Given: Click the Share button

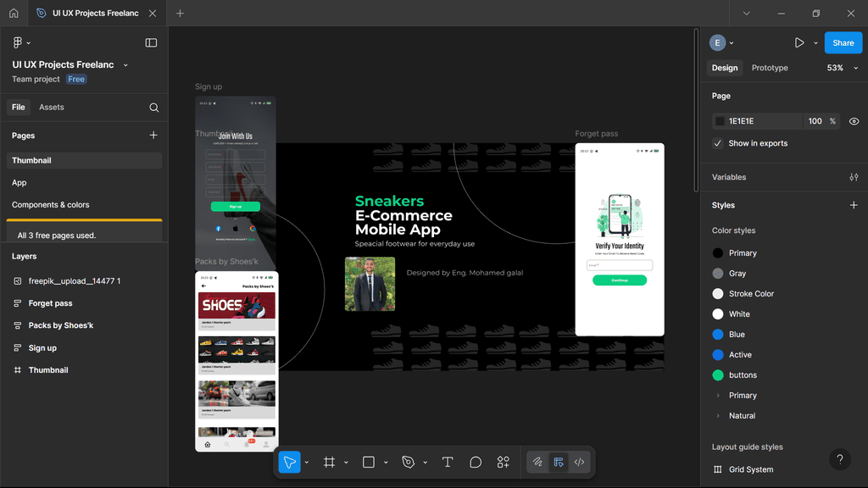Looking at the screenshot, I should (x=843, y=42).
